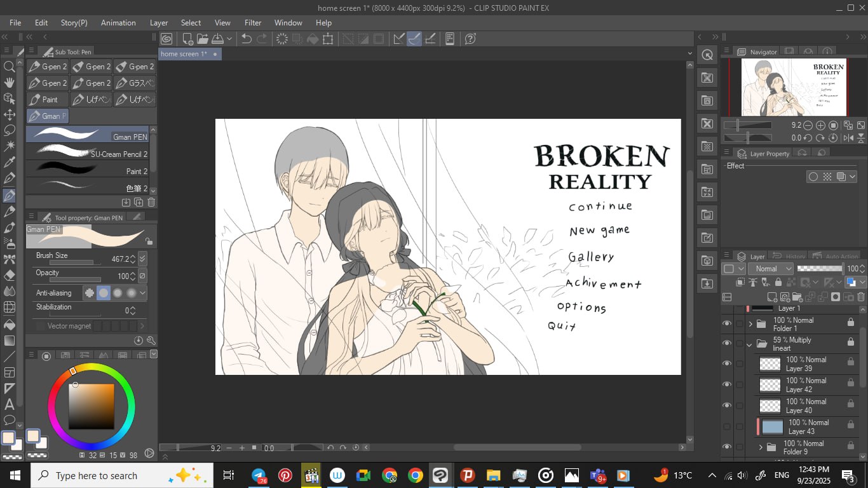Select the Zoom magnifier tool
The image size is (868, 488).
pos(9,67)
